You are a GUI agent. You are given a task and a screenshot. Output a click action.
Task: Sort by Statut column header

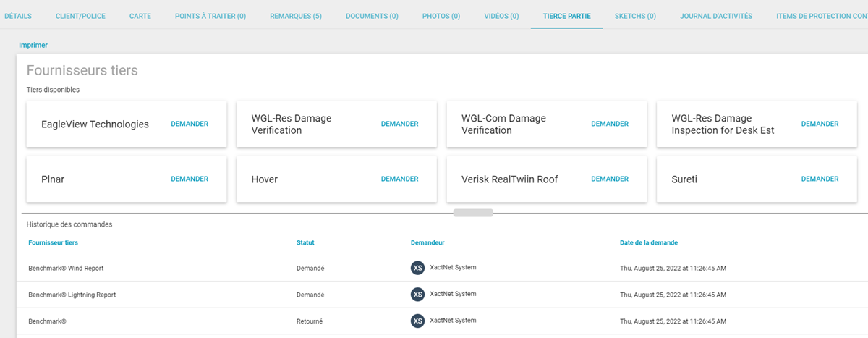coord(305,242)
